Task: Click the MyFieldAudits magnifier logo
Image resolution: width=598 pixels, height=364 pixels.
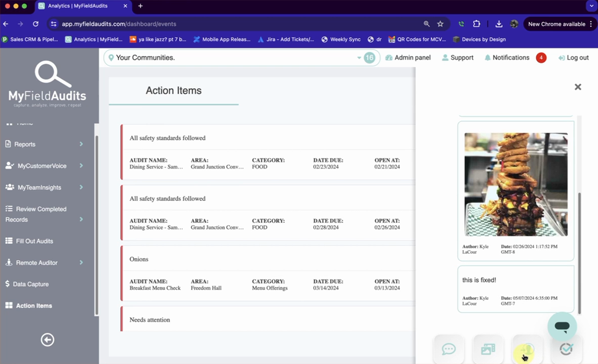Action: pos(47,84)
